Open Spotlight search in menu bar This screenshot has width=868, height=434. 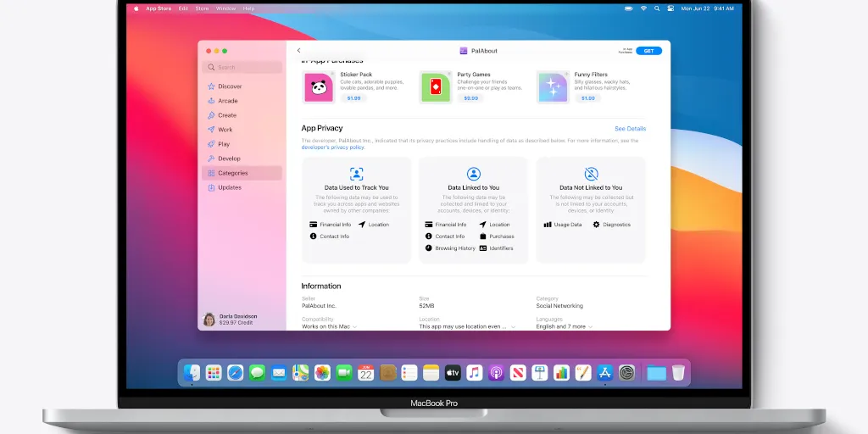(x=657, y=8)
